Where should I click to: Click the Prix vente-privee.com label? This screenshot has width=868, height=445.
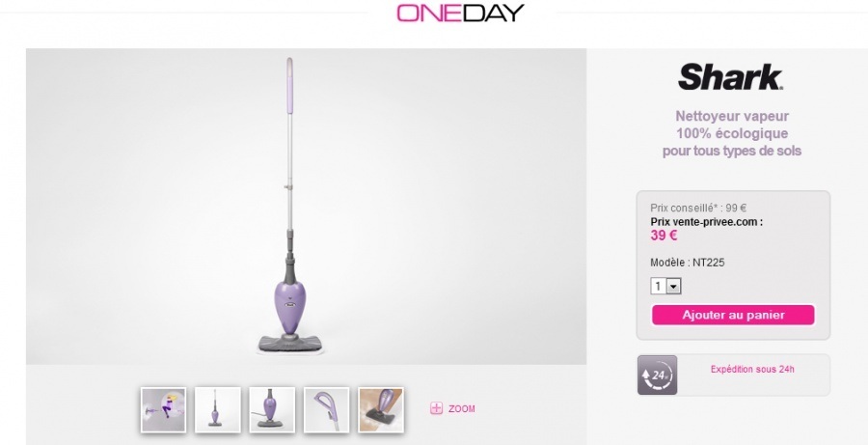click(x=706, y=222)
